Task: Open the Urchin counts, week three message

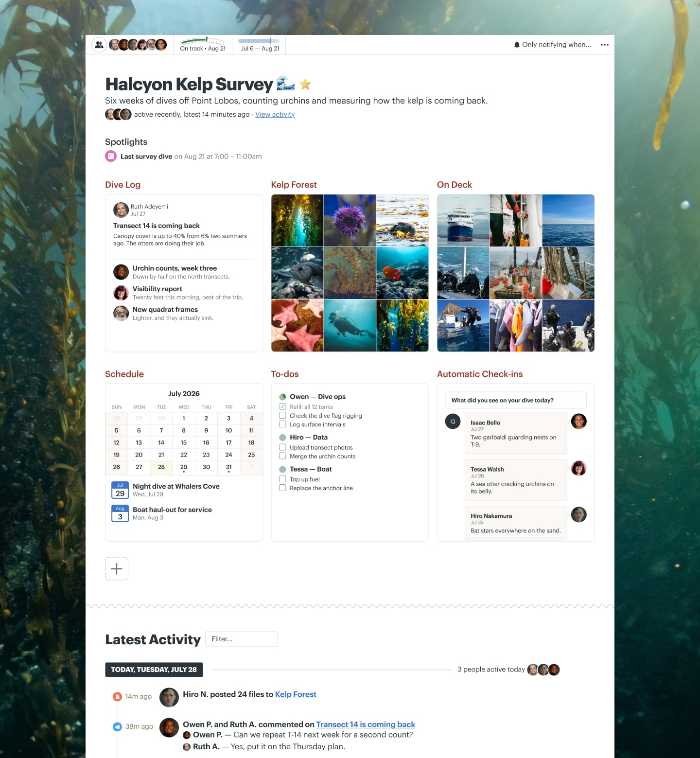Action: [x=175, y=268]
